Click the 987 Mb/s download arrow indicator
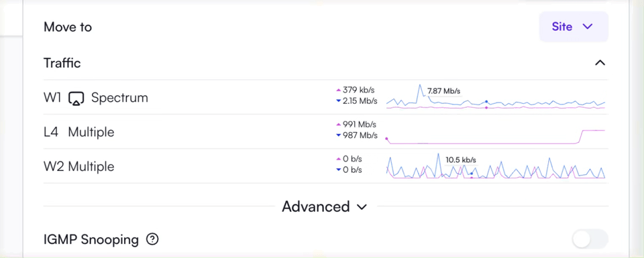Viewport: 644px width, 258px height. click(338, 135)
